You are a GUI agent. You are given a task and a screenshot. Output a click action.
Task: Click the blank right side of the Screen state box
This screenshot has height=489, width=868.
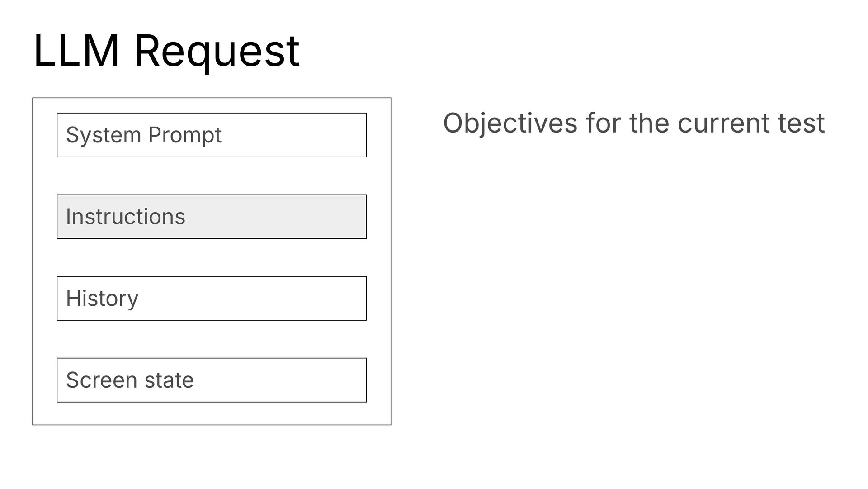coord(280,380)
